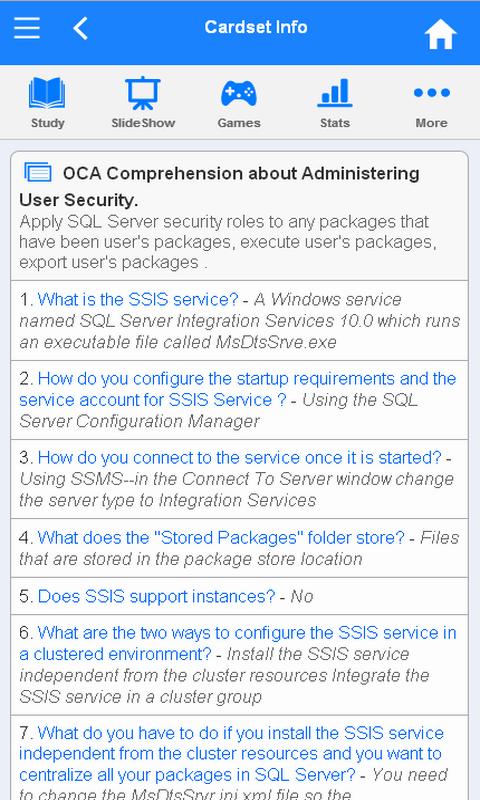Open question about connecting to the service
This screenshot has width=480, height=800.
pos(239,457)
